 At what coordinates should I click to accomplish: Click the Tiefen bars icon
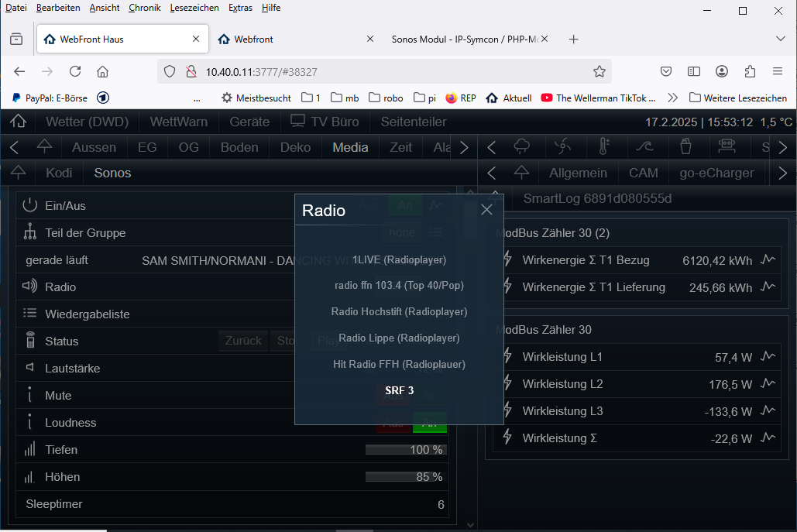(x=30, y=449)
